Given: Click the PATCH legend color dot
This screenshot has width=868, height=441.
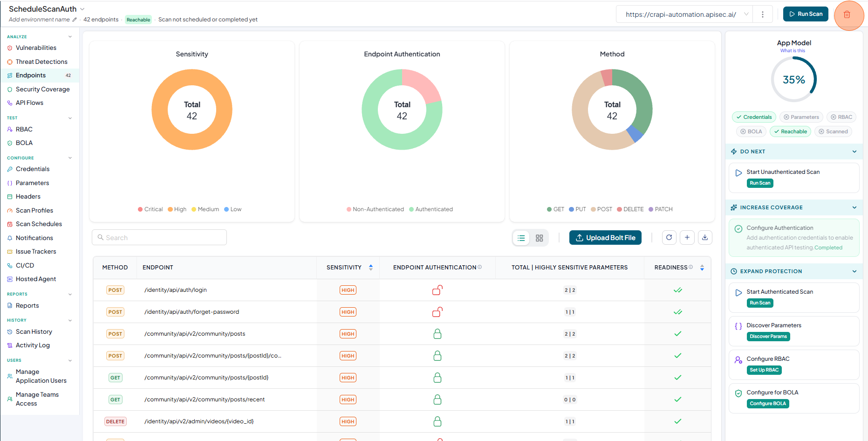Looking at the screenshot, I should [x=651, y=209].
